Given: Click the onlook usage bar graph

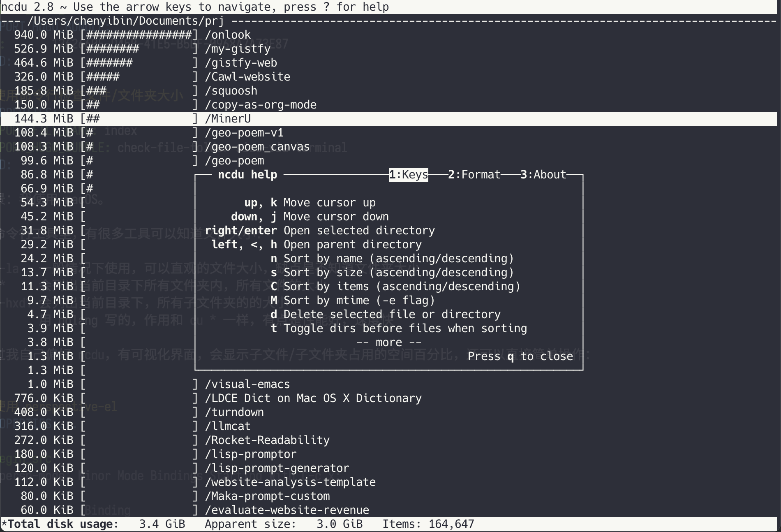Looking at the screenshot, I should tap(139, 35).
